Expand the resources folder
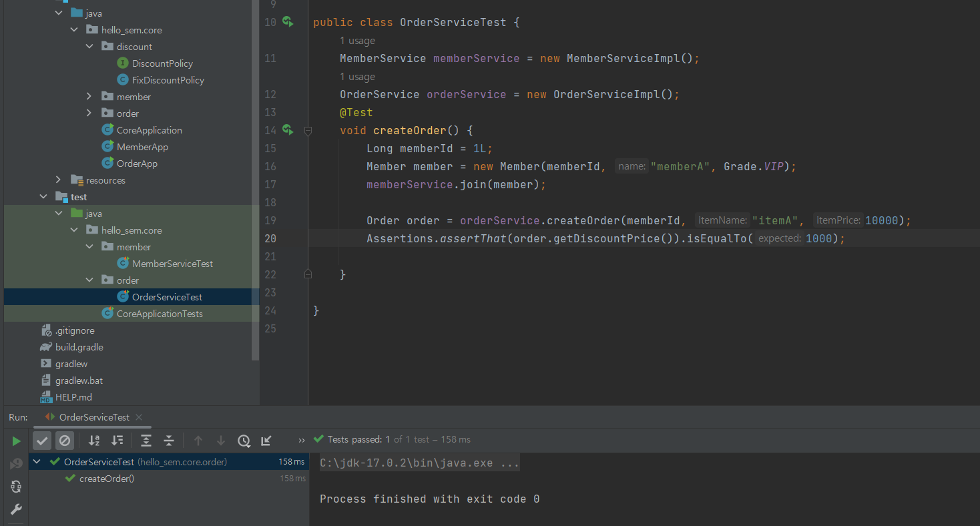980x526 pixels. 59,180
